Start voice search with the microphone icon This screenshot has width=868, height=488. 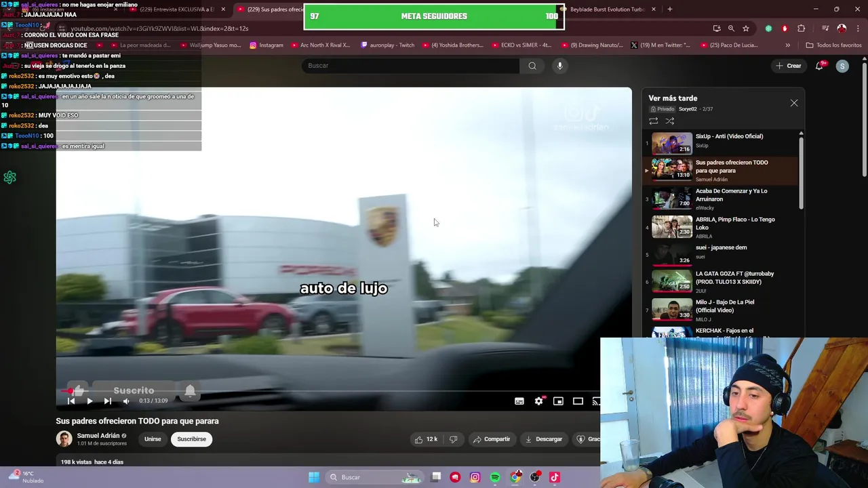click(559, 66)
